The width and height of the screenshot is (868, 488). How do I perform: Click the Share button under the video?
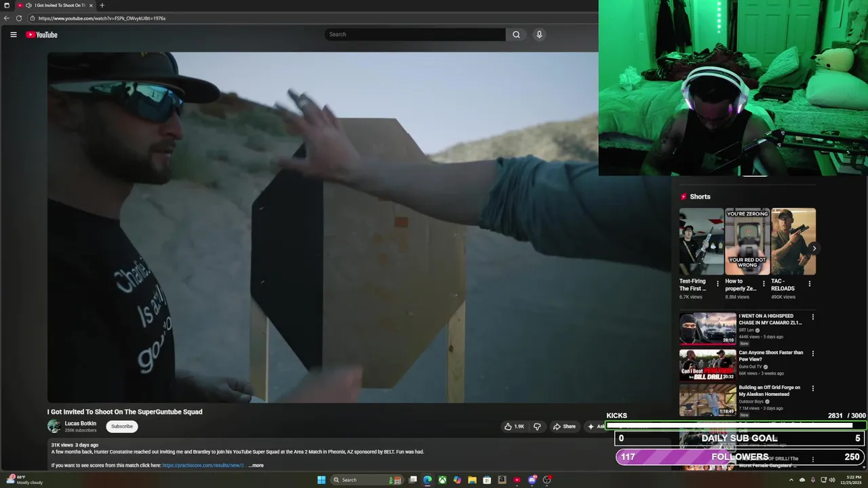pyautogui.click(x=564, y=426)
